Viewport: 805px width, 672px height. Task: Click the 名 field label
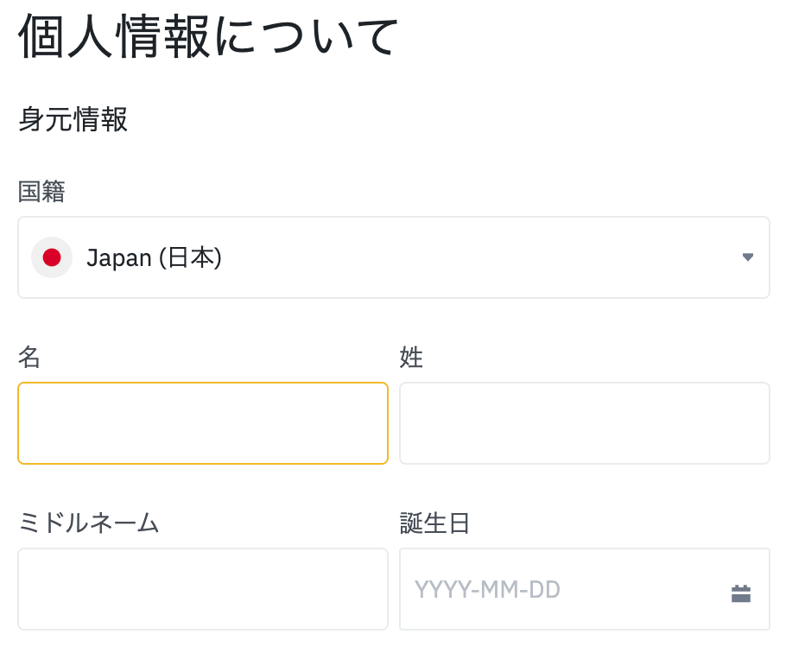[x=29, y=357]
